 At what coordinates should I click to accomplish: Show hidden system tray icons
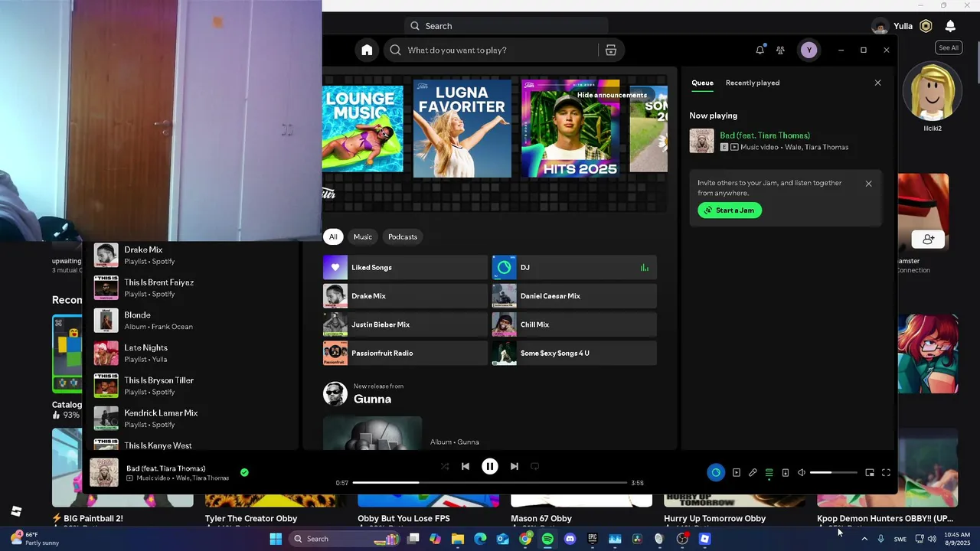click(x=864, y=539)
